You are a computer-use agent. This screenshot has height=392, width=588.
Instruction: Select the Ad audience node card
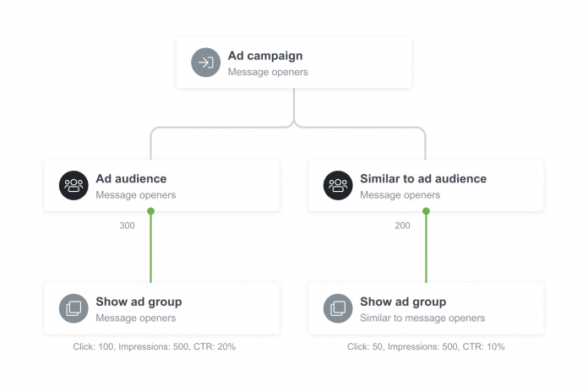point(161,186)
